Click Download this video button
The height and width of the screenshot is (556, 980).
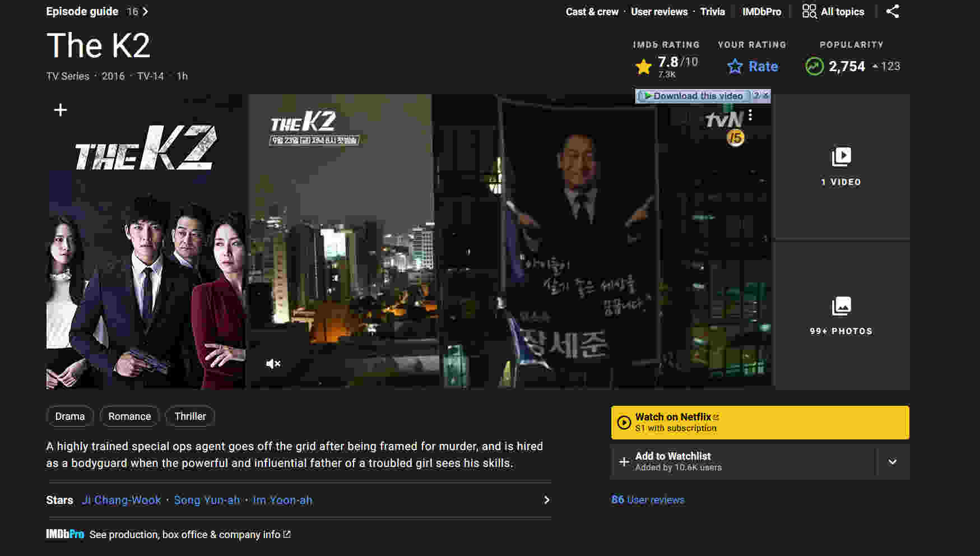(694, 96)
